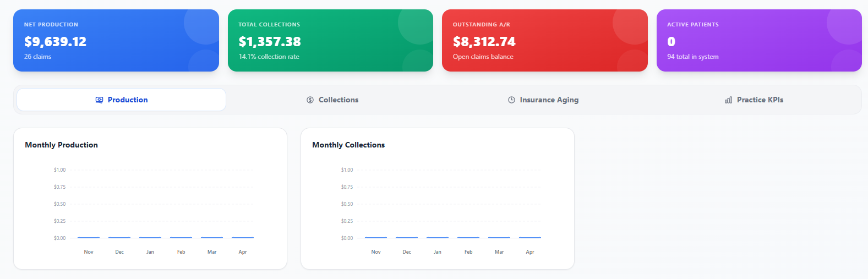868x279 pixels.
Task: Click the Practice KPIs bar chart icon
Action: 728,100
